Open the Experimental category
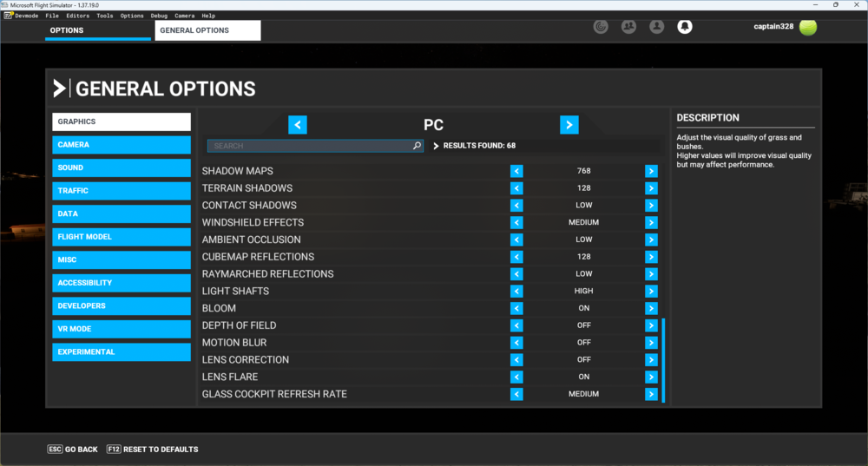The height and width of the screenshot is (466, 868). [122, 352]
